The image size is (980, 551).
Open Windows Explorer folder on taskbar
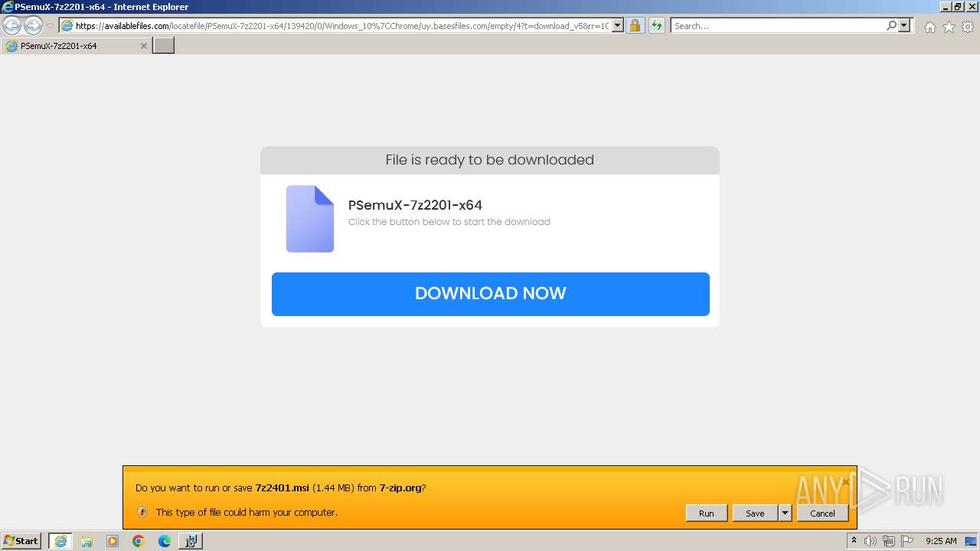[87, 541]
